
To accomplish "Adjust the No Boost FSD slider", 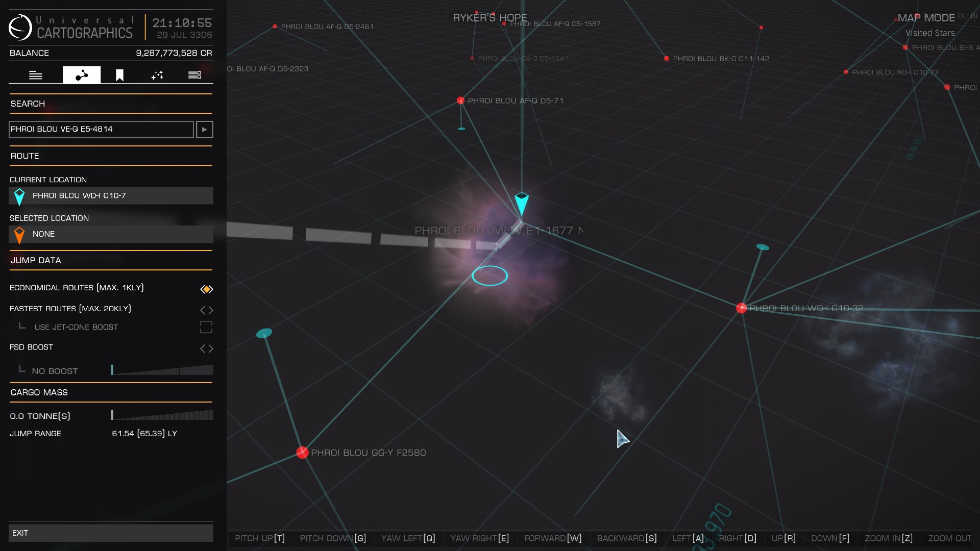I will pyautogui.click(x=162, y=370).
